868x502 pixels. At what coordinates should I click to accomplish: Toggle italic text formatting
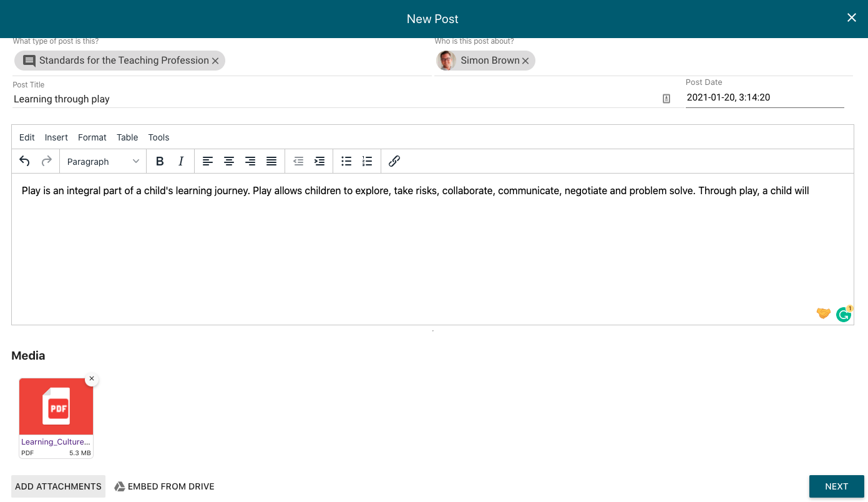181,161
